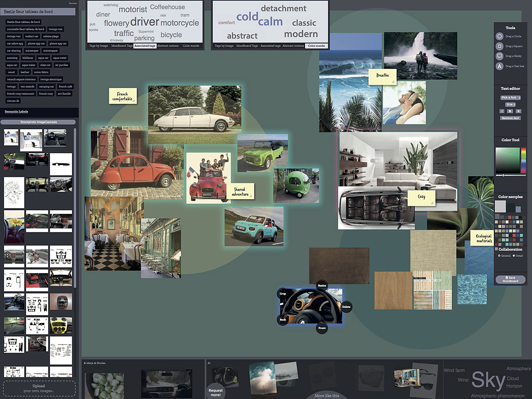Click the rainbow hue strip in Color Tool
The image size is (532, 399).
[x=523, y=160]
